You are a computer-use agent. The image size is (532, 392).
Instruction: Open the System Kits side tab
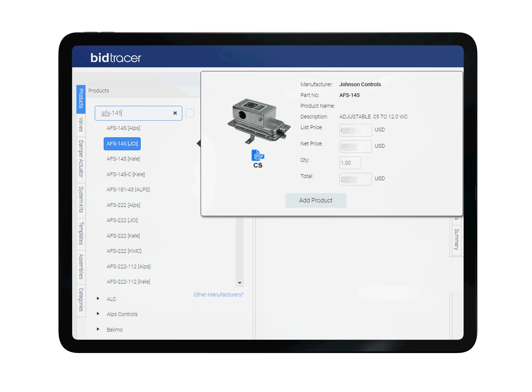[81, 199]
